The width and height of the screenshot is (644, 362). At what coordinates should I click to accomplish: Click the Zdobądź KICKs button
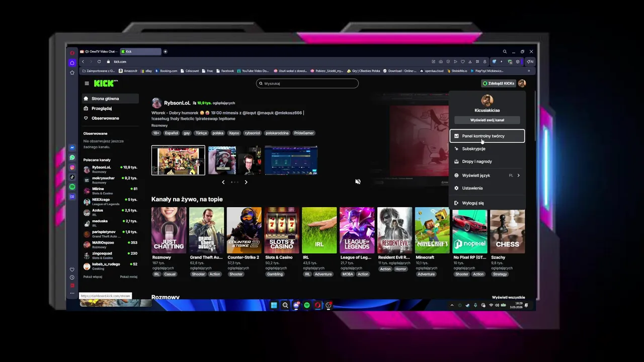coord(499,83)
